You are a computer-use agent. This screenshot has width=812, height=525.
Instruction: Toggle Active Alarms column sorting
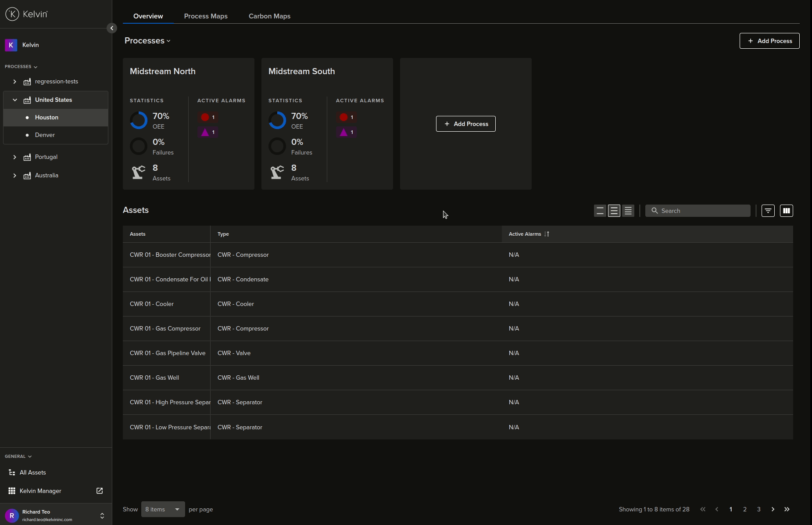pos(547,234)
